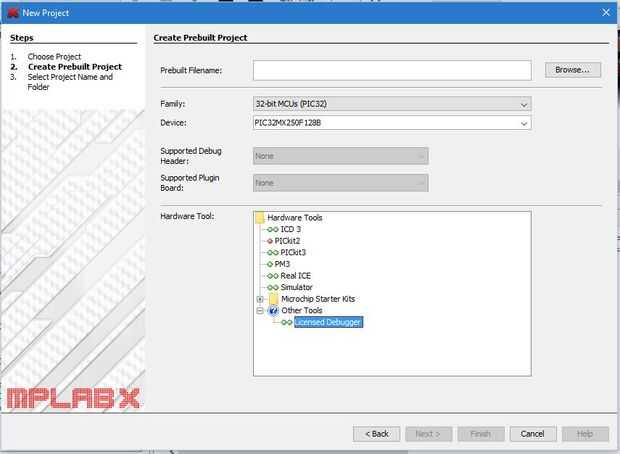This screenshot has height=454, width=620.
Task: Click the Licensed Debugger status icon
Action: pyautogui.click(x=287, y=322)
